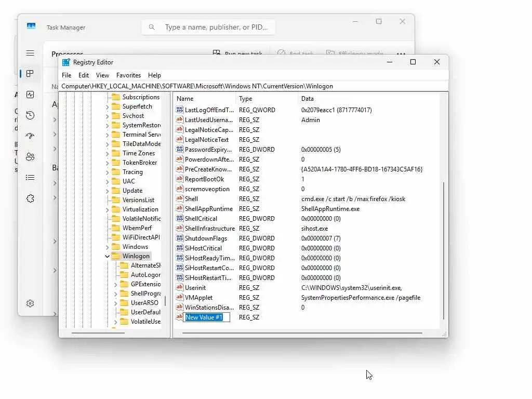The height and width of the screenshot is (399, 532).
Task: Expand the GPExtensions subkey
Action: 116,284
